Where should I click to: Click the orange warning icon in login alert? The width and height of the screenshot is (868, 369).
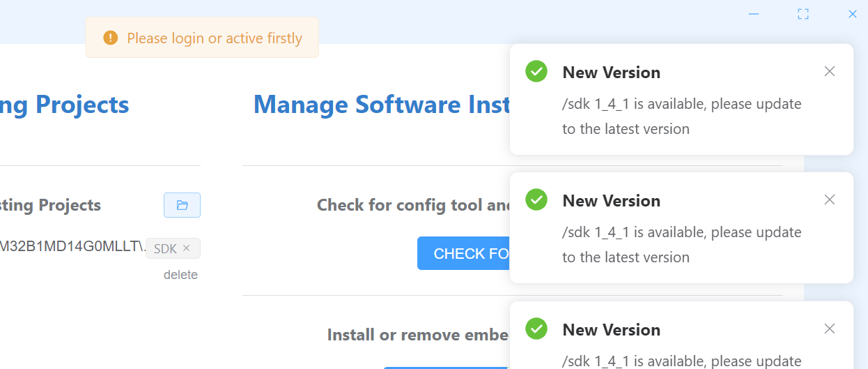click(x=110, y=38)
